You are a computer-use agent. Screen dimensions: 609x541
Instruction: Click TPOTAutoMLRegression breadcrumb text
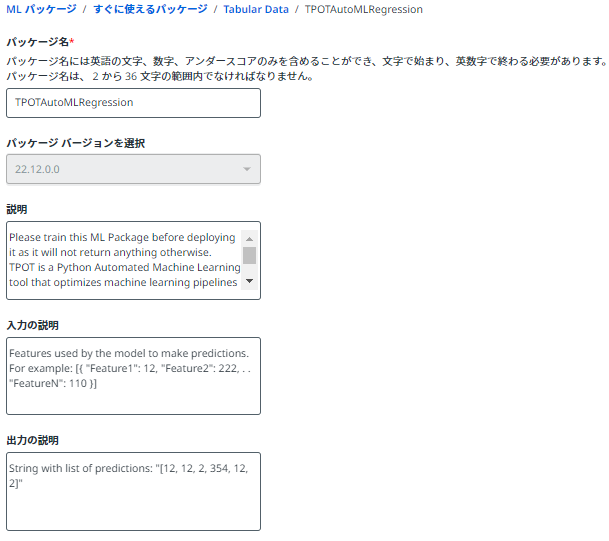(364, 9)
